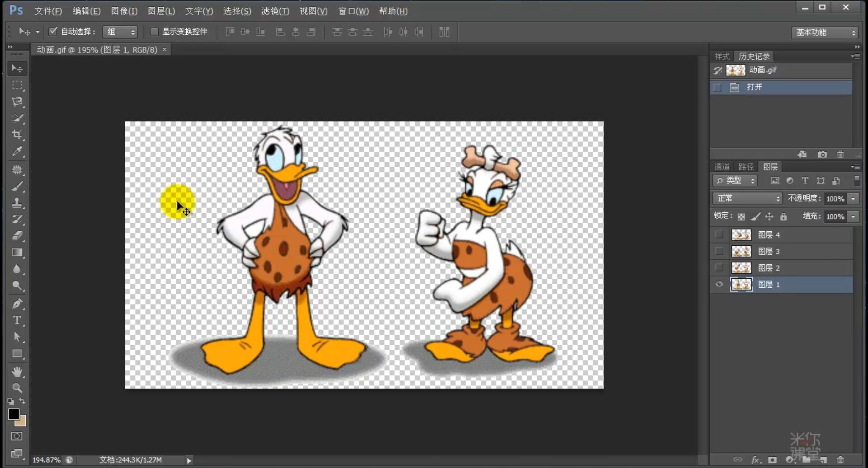
Task: Activate the Horizontal Type tool
Action: [x=17, y=320]
